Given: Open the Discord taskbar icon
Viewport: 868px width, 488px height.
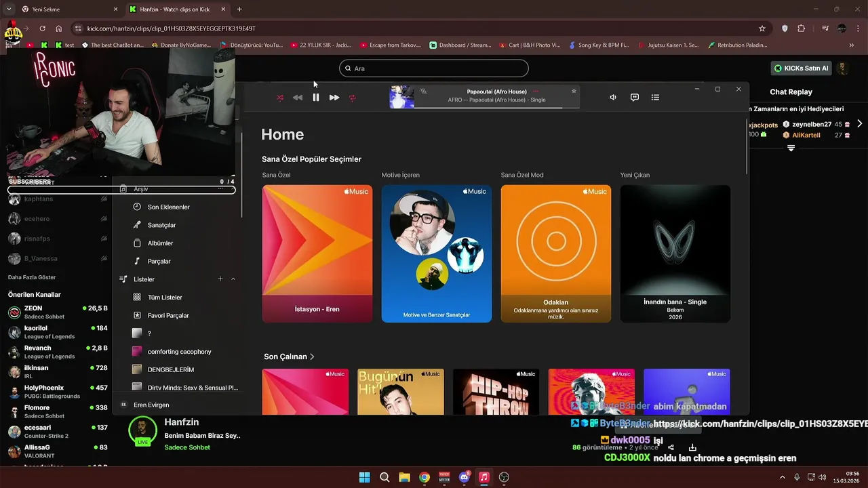Looking at the screenshot, I should click(465, 477).
